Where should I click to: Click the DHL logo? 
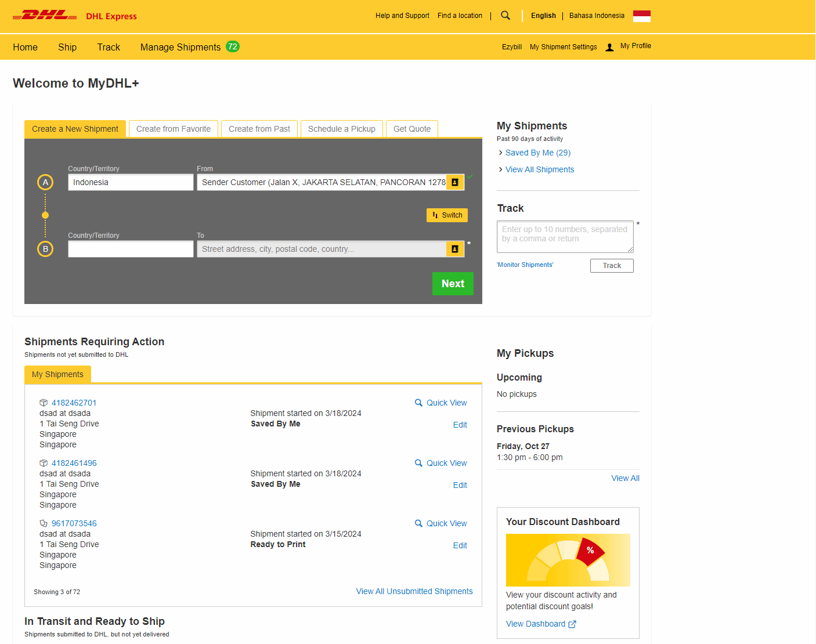(45, 15)
